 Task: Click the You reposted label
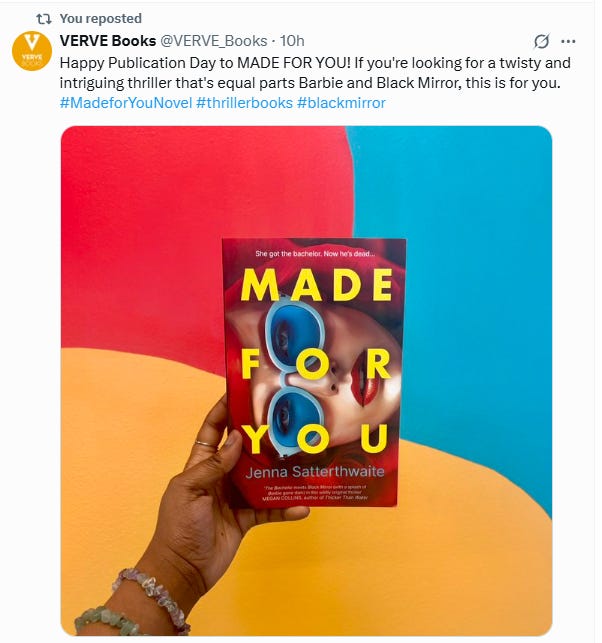click(x=100, y=18)
